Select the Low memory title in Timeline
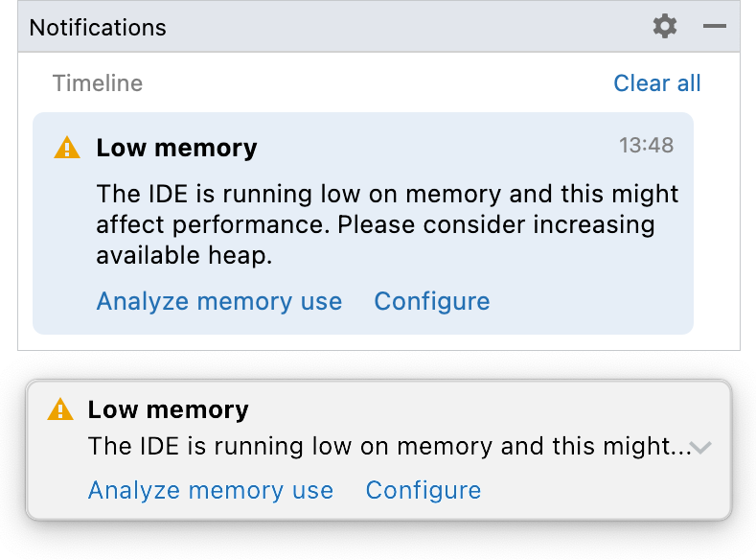Viewport: 756px width, 560px height. click(x=177, y=148)
